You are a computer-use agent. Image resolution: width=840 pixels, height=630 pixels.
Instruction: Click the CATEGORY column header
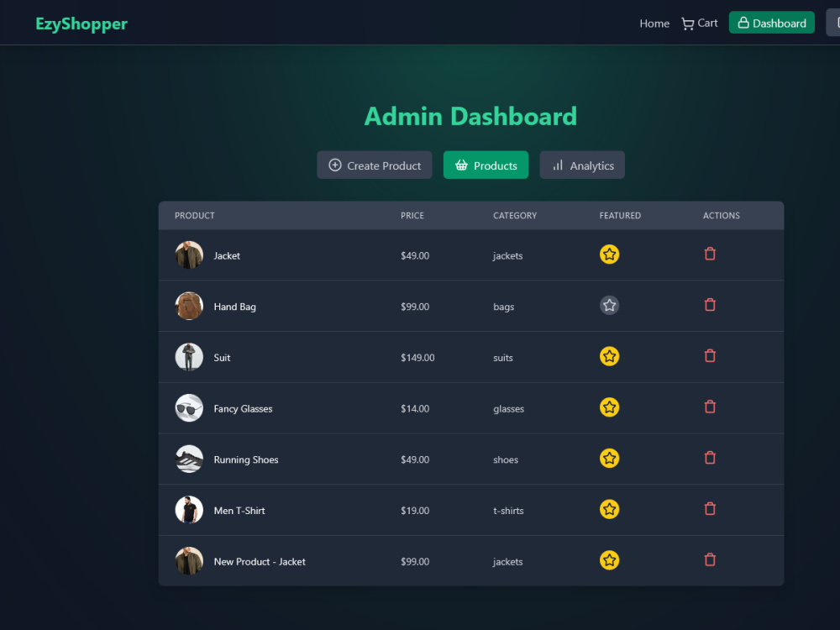point(515,215)
